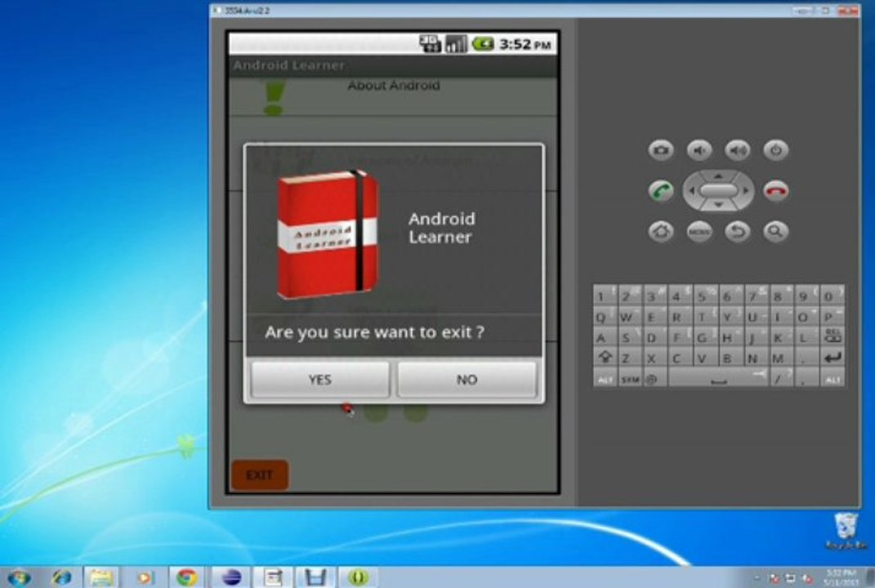Click the P key on emulator keyboard
This screenshot has width=875, height=588.
[832, 316]
